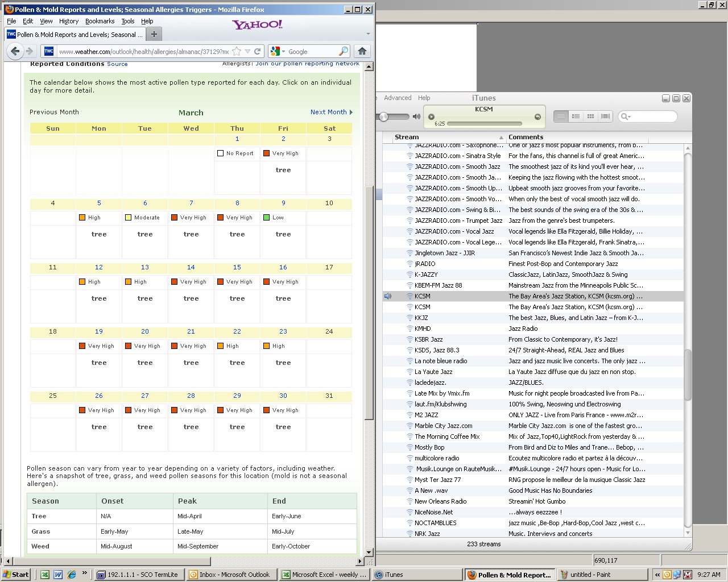Screen dimensions: 728x582
Task: Open March 14 day detail
Action: (191, 267)
